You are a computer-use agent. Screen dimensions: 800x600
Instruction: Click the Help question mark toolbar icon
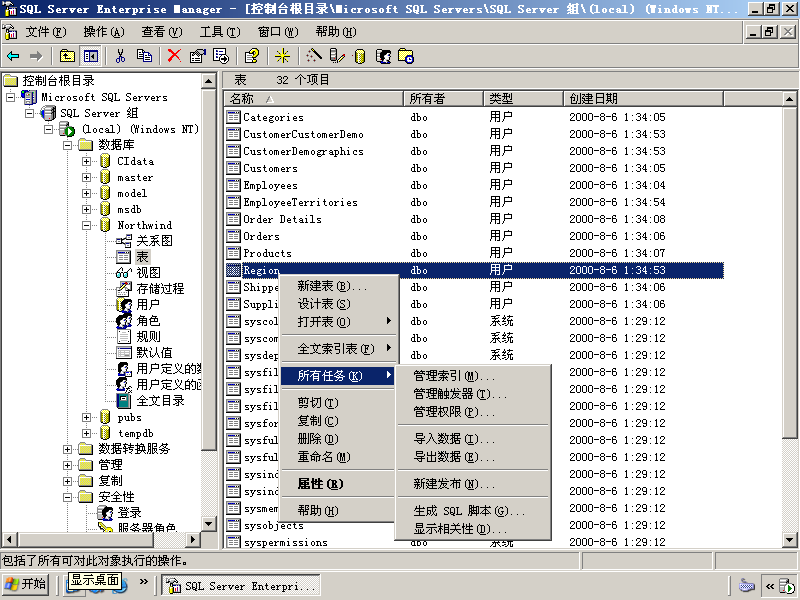tap(252, 56)
